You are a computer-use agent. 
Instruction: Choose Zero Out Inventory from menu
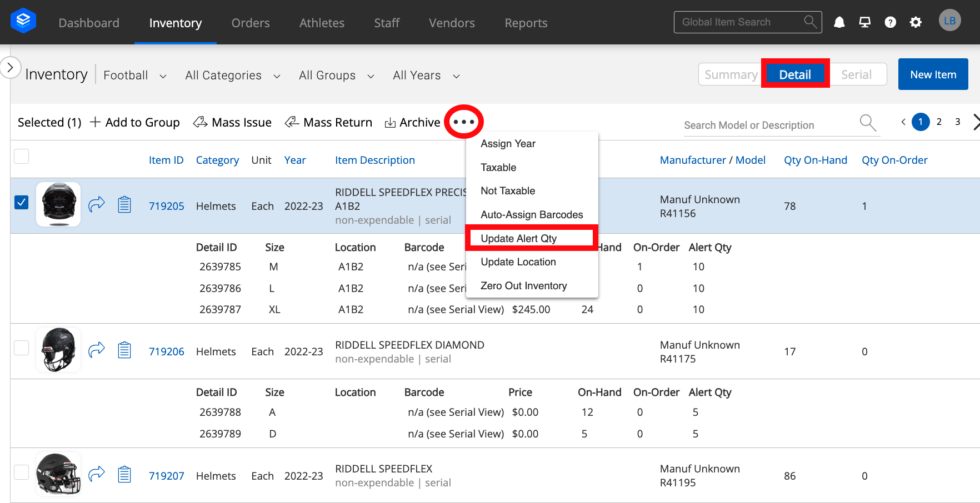pyautogui.click(x=532, y=286)
